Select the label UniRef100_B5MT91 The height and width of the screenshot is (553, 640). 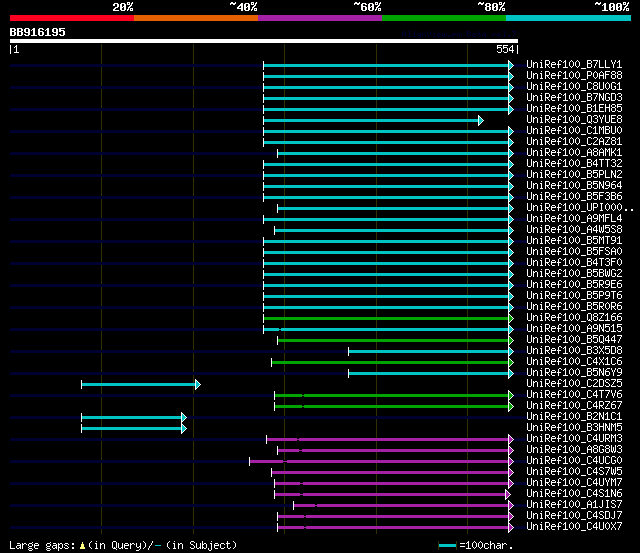(x=574, y=241)
